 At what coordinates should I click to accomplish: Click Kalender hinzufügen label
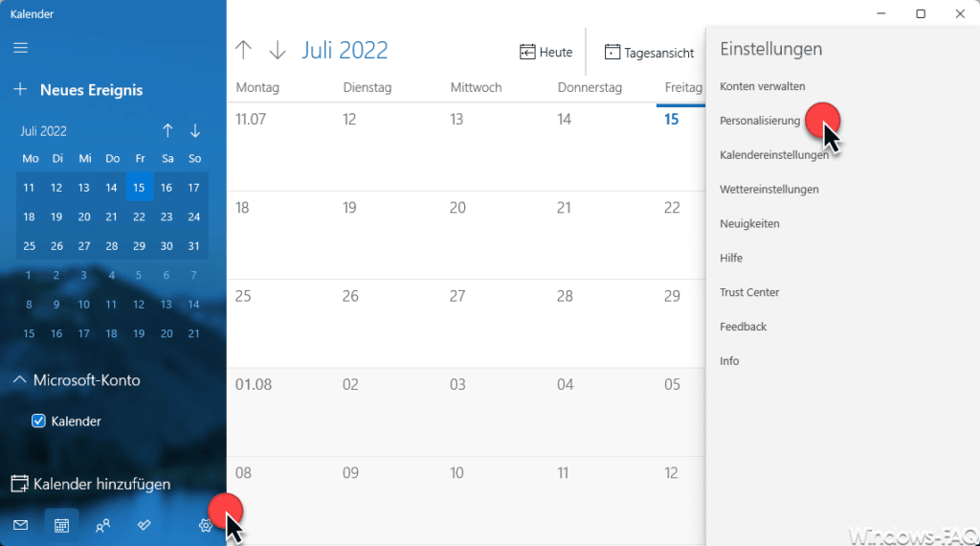101,484
